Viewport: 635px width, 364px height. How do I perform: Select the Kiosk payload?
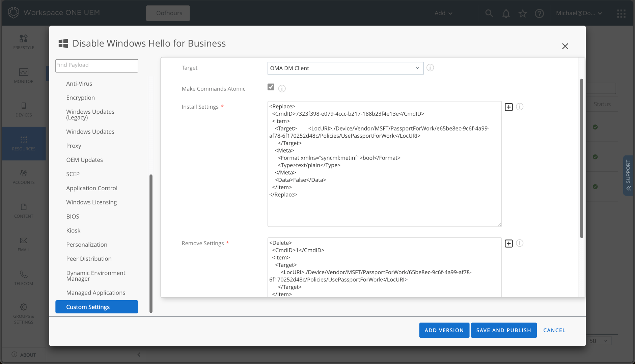point(73,231)
